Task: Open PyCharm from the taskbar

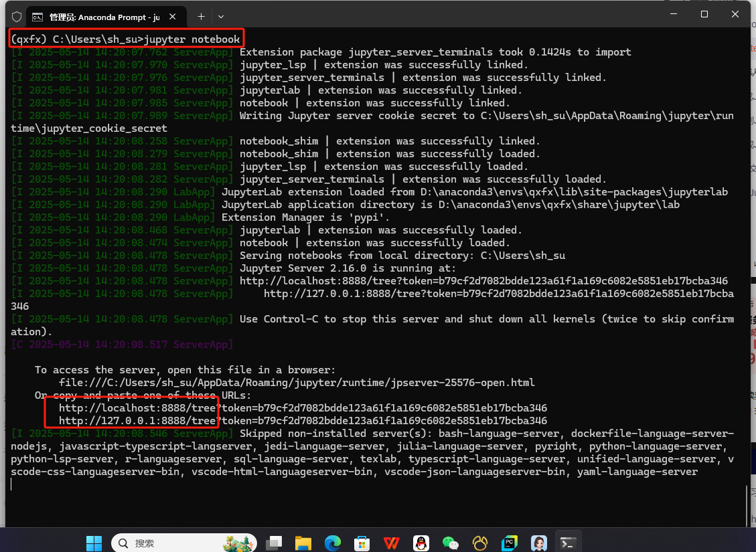Action: pos(509,543)
